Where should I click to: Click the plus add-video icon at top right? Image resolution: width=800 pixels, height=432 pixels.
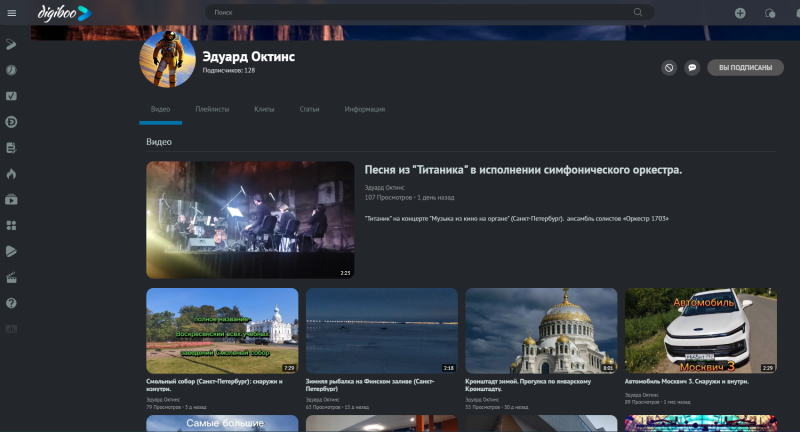pyautogui.click(x=740, y=13)
